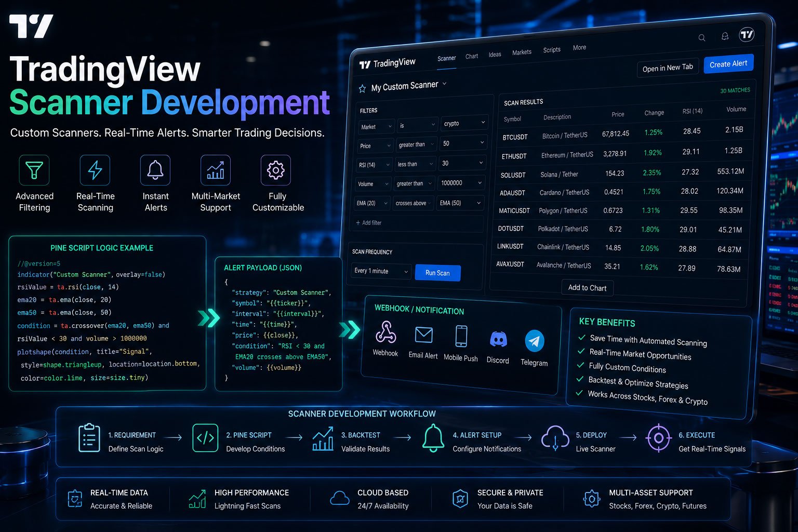Click the Alert Setup bell workflow icon
The image size is (798, 532).
tap(433, 438)
